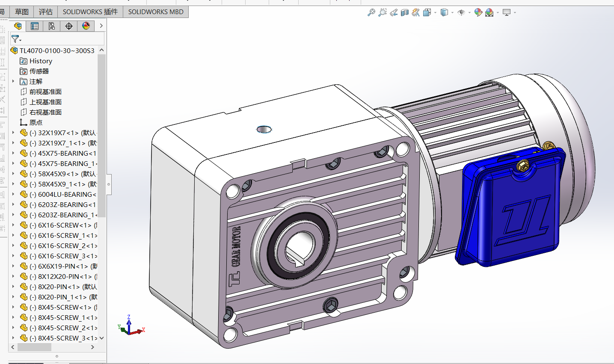
Task: Select the TL4070-0100-30~300S3 top assembly
Action: coord(53,50)
